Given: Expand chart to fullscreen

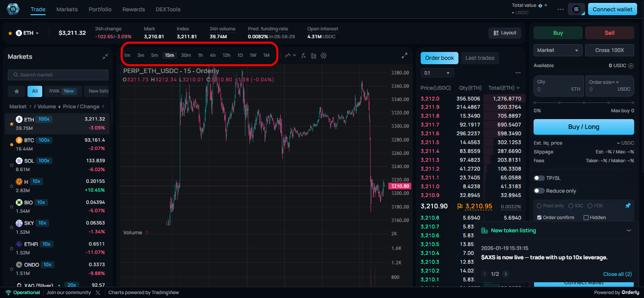Looking at the screenshot, I should (404, 55).
